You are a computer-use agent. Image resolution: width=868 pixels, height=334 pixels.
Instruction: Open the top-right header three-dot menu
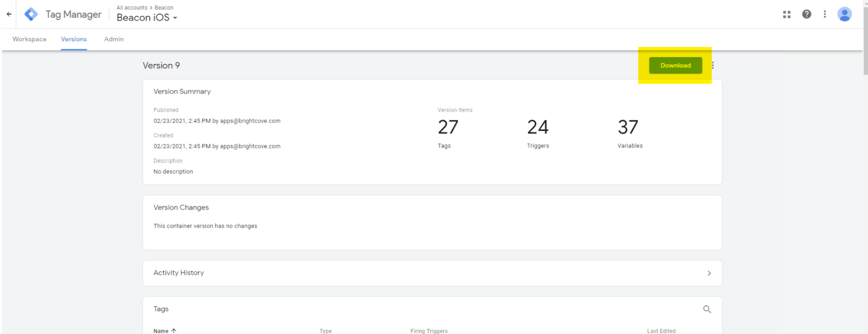(x=825, y=14)
